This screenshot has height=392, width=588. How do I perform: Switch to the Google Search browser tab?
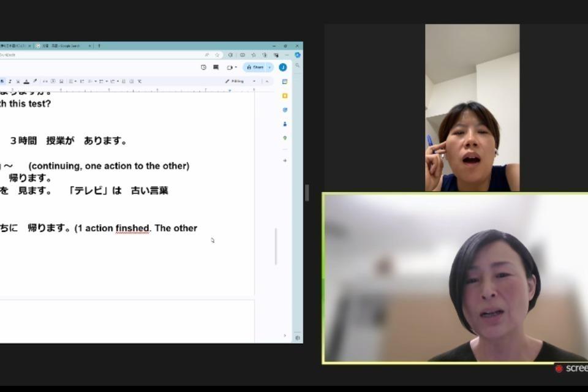pyautogui.click(x=61, y=46)
